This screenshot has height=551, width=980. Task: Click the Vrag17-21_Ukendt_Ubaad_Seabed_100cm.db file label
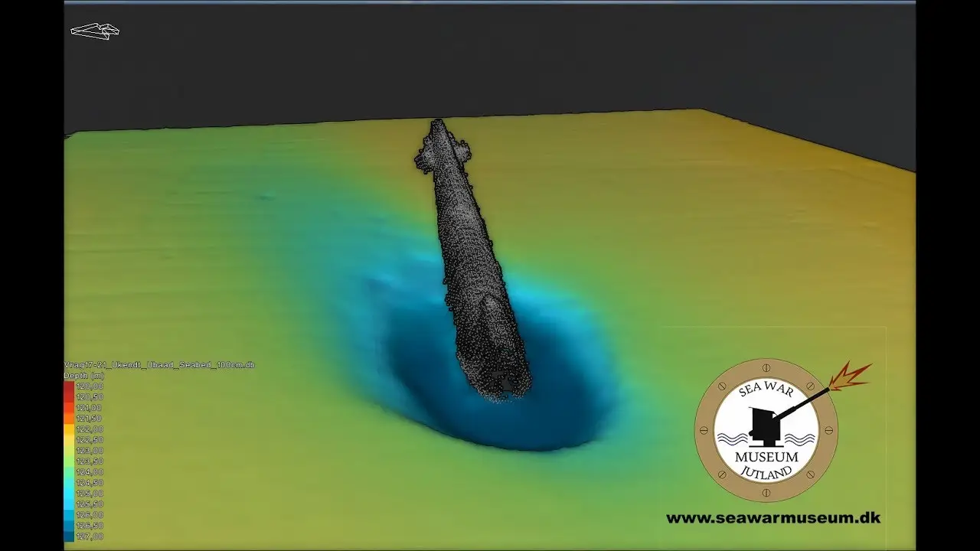point(159,365)
